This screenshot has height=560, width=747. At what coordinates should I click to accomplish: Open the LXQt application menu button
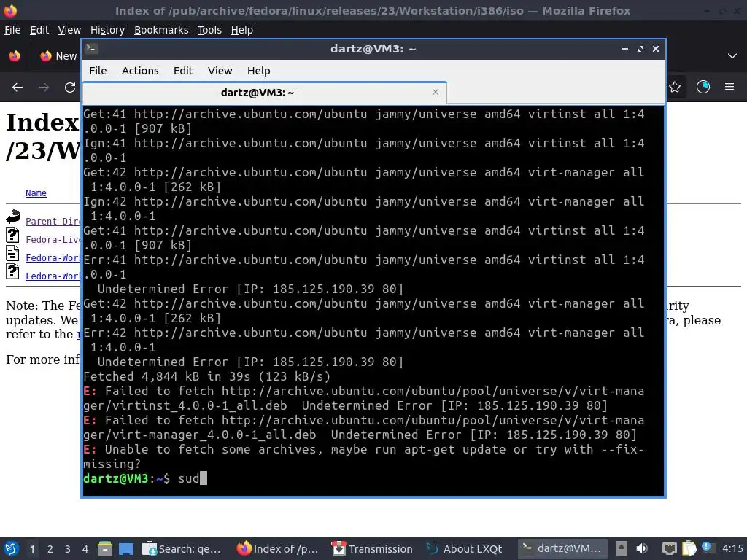tap(12, 548)
